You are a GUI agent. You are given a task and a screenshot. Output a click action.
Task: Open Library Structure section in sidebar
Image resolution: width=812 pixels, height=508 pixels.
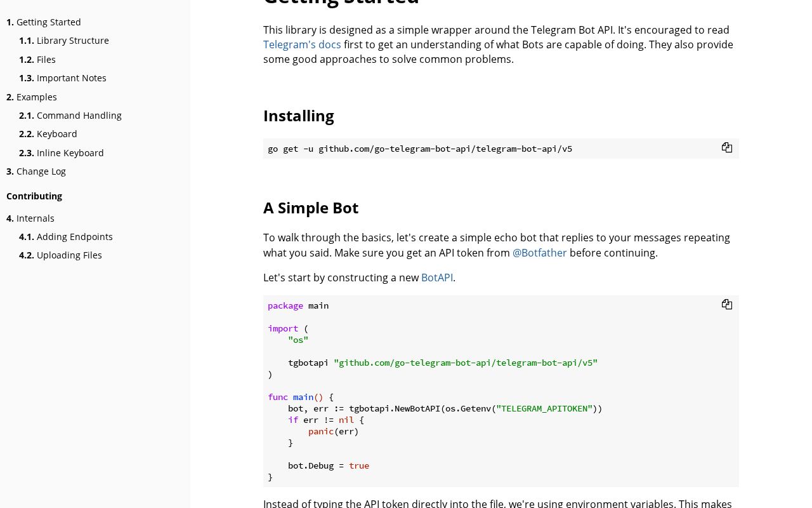(x=64, y=41)
